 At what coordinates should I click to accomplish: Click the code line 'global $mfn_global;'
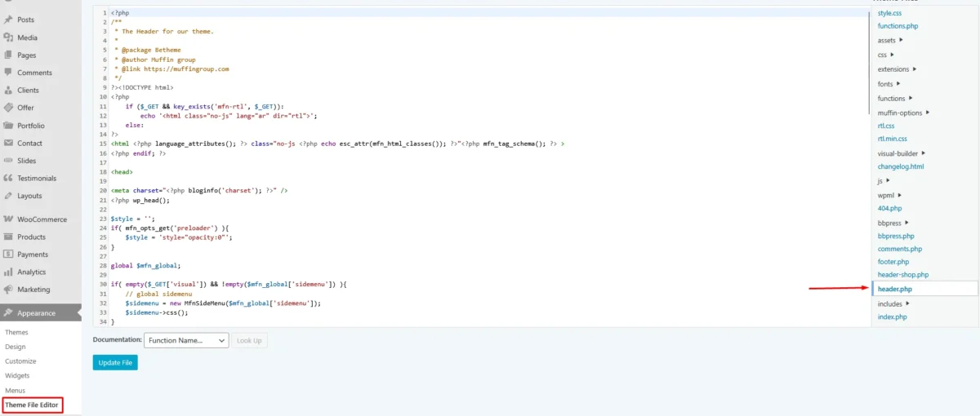145,265
